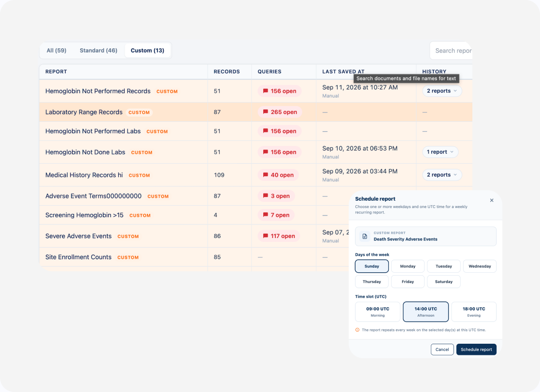Open the Severe Adverse Events report
Image resolution: width=540 pixels, height=392 pixels.
pos(79,236)
